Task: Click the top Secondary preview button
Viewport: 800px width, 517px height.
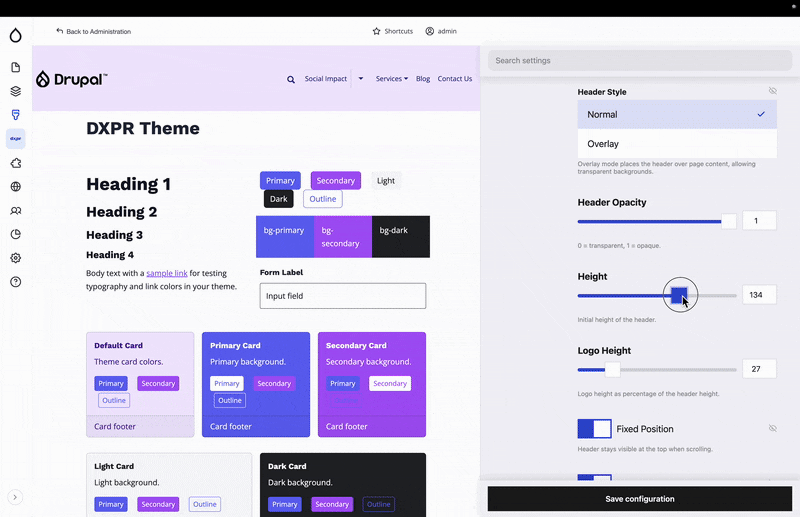Action: (336, 181)
